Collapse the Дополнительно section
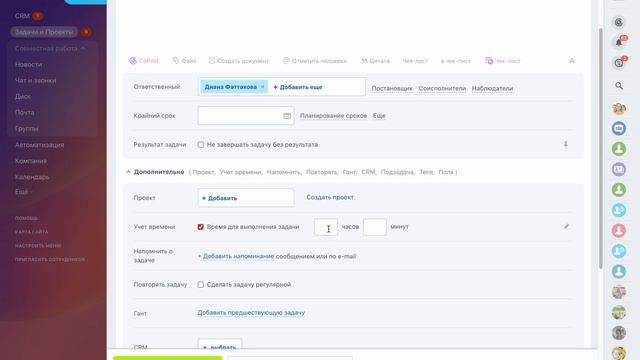The image size is (640, 360). 128,172
